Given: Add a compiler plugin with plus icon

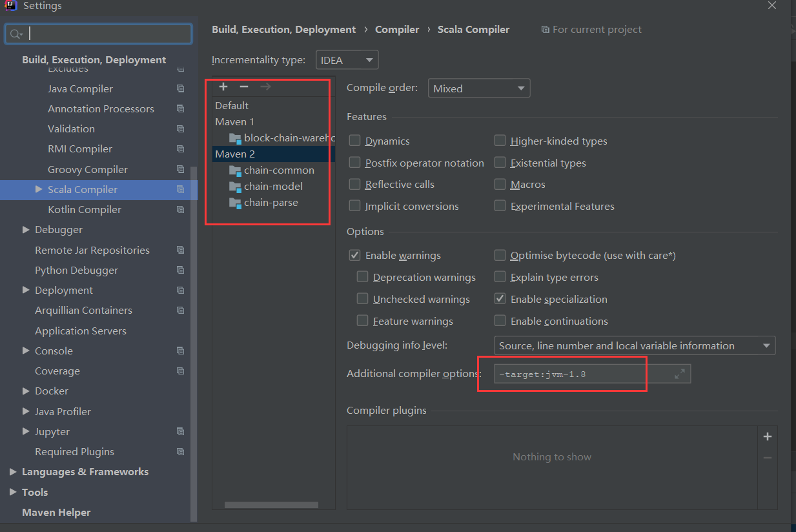Looking at the screenshot, I should pos(768,436).
